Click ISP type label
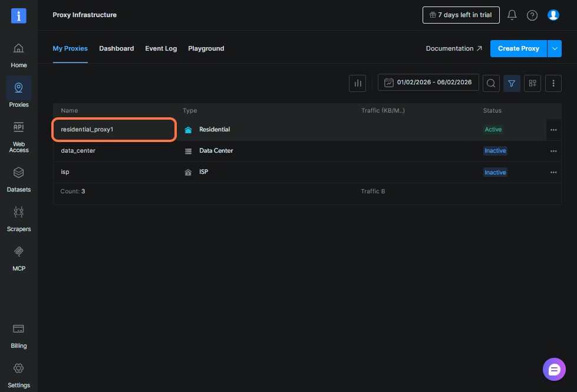The width and height of the screenshot is (577, 392). tap(203, 172)
